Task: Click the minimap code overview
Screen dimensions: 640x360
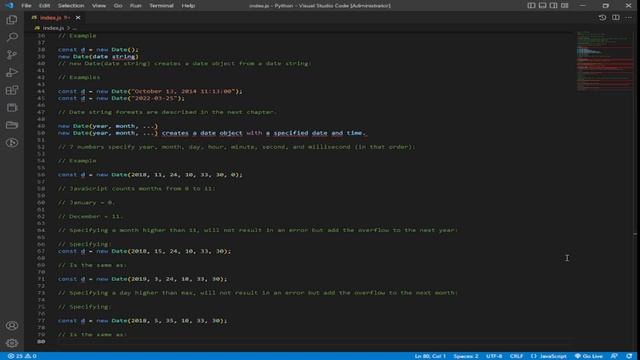Action: (604, 61)
